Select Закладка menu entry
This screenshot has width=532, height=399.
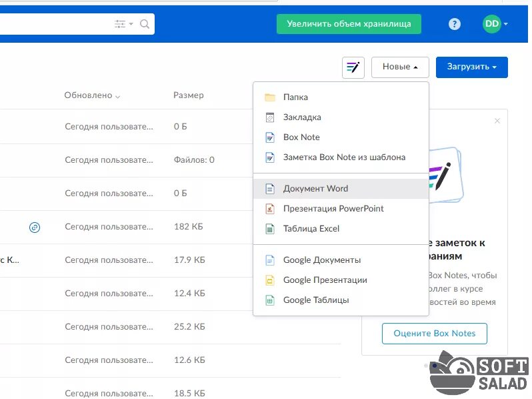[341, 117]
